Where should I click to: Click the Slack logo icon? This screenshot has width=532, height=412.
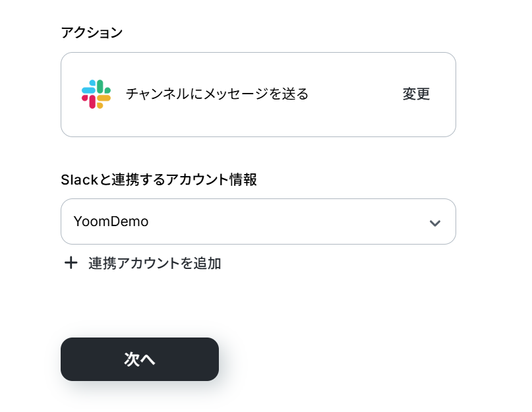[96, 94]
